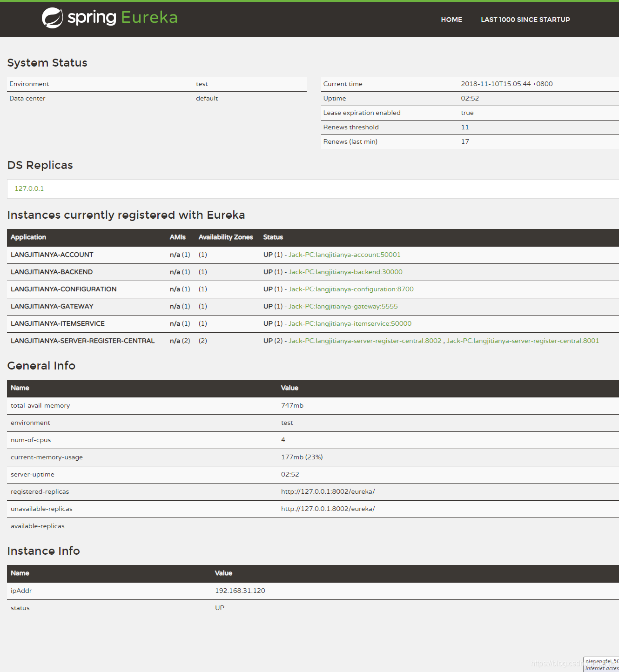
Task: Click the Instances currently registered with Eureka heading
Action: (x=126, y=215)
